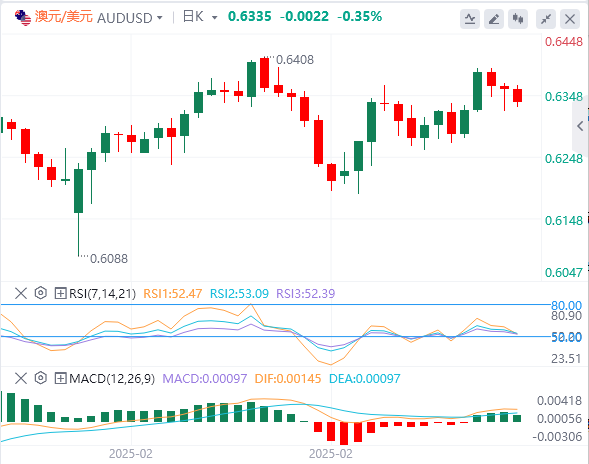Close the chart with X button
Screen dimensions: 589x464
[x=570, y=18]
